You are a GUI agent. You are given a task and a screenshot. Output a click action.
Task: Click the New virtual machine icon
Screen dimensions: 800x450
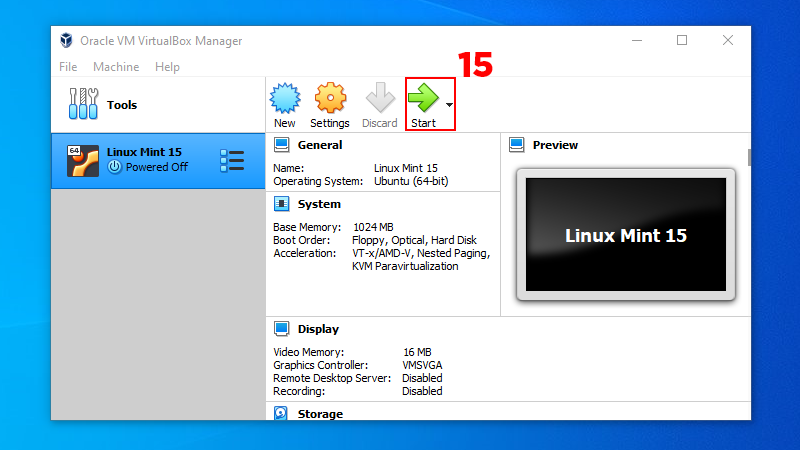click(285, 98)
